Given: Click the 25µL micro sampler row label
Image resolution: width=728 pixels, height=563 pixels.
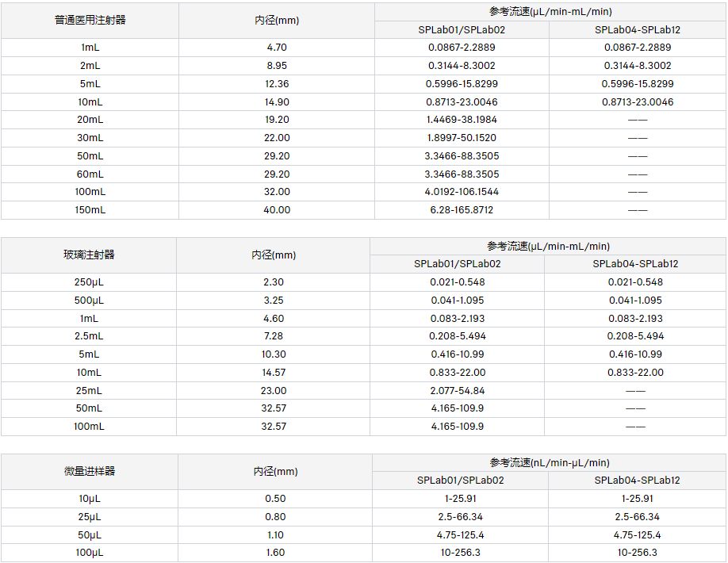Looking at the screenshot, I should pyautogui.click(x=89, y=517).
